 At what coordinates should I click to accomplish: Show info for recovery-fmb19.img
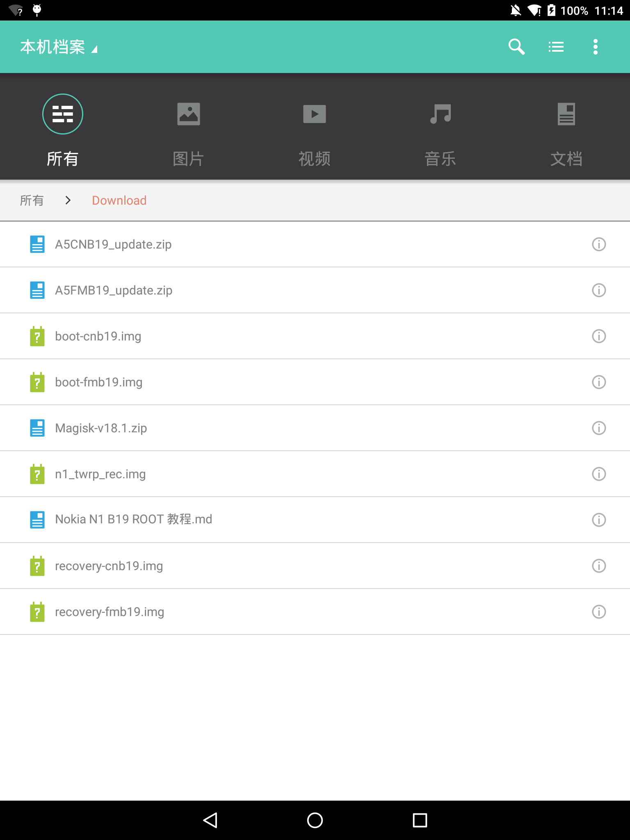[599, 612]
